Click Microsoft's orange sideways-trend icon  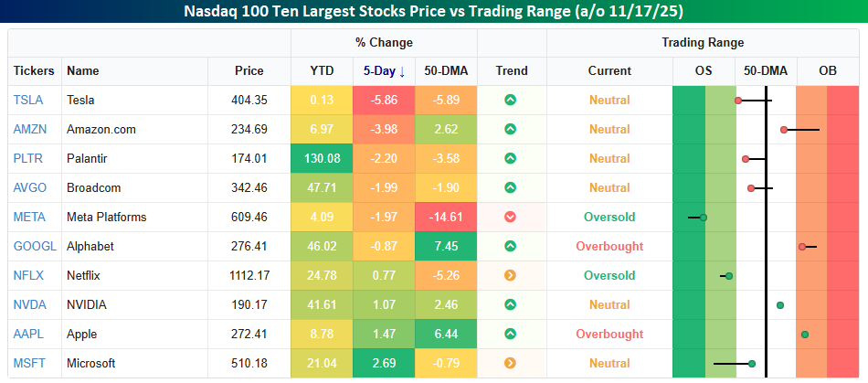click(511, 363)
